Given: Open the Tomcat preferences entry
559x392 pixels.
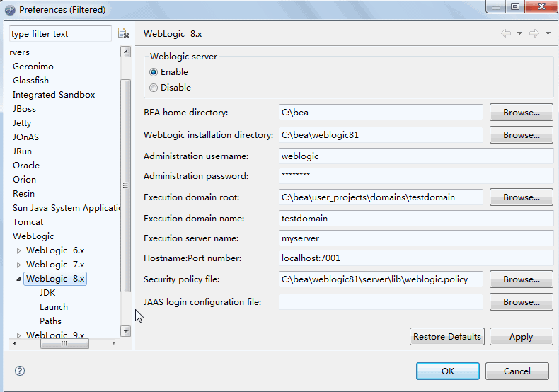Looking at the screenshot, I should click(x=28, y=222).
